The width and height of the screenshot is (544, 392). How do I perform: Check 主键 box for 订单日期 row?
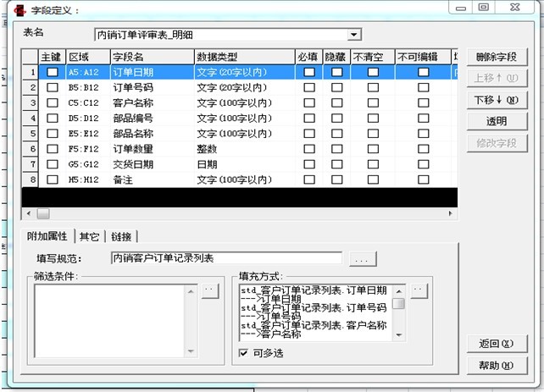coord(53,73)
